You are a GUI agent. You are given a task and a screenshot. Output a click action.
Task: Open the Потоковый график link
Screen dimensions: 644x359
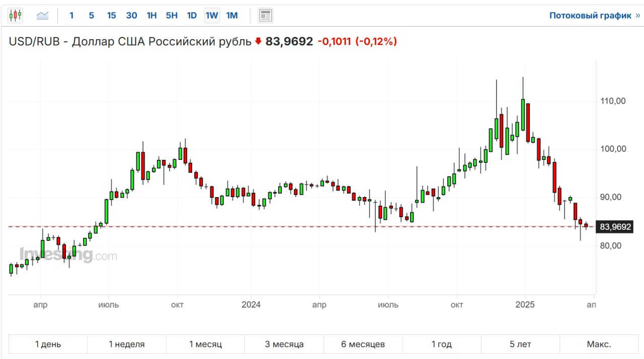(x=594, y=16)
